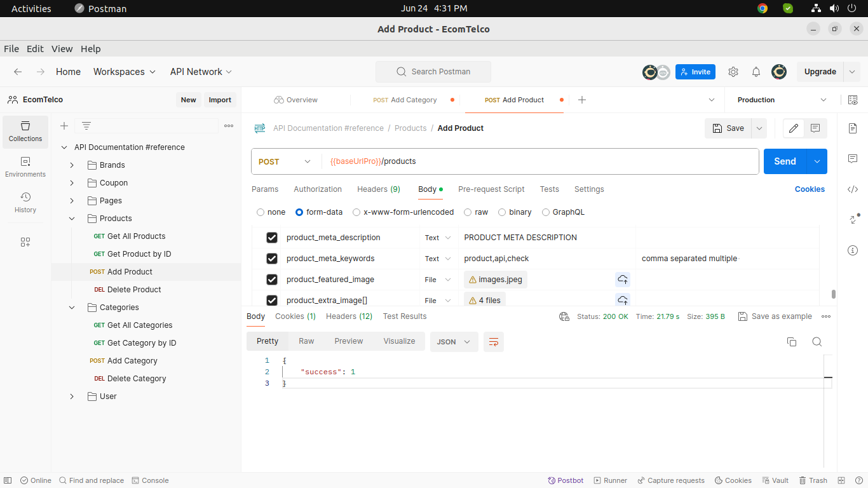This screenshot has height=488, width=868.
Task: Open the Save dropdown arrow
Action: pos(759,128)
